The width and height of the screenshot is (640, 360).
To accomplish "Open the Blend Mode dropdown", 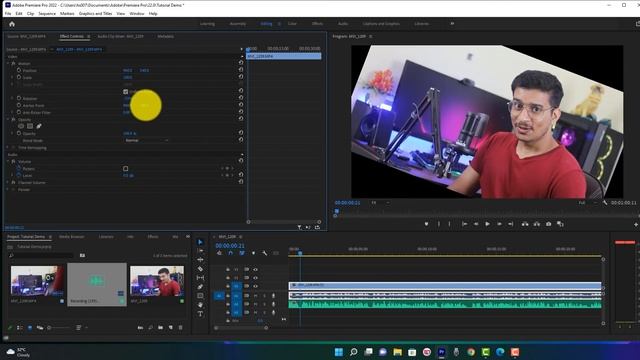I will point(146,140).
